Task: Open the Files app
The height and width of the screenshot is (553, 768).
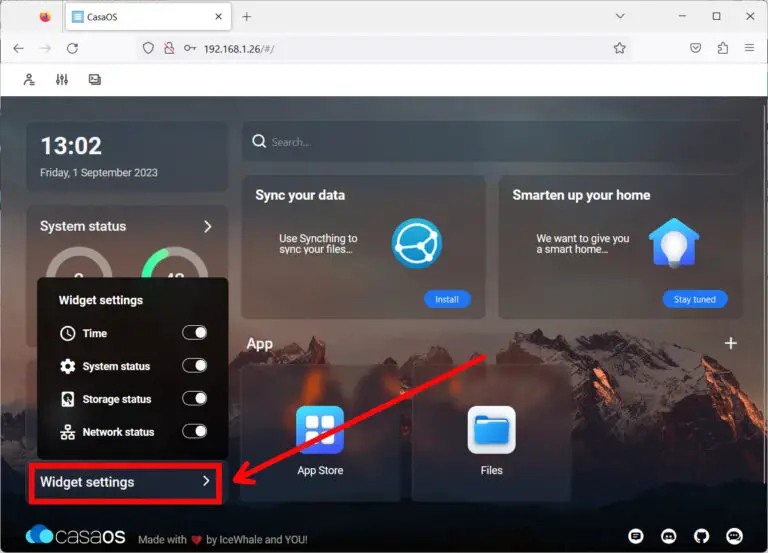Action: pos(491,431)
